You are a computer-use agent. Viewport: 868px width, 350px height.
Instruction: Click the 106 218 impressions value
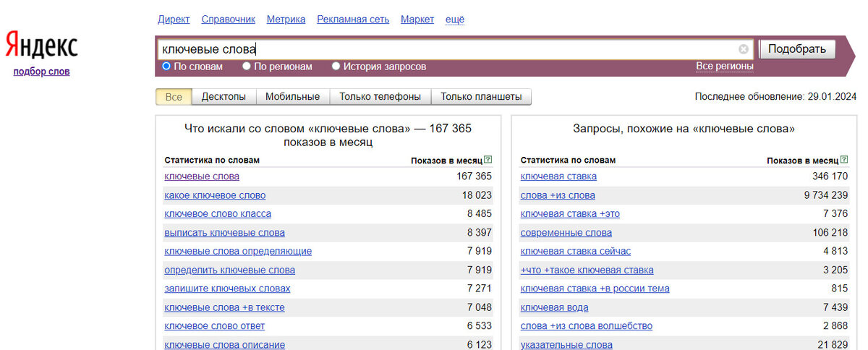click(x=830, y=233)
